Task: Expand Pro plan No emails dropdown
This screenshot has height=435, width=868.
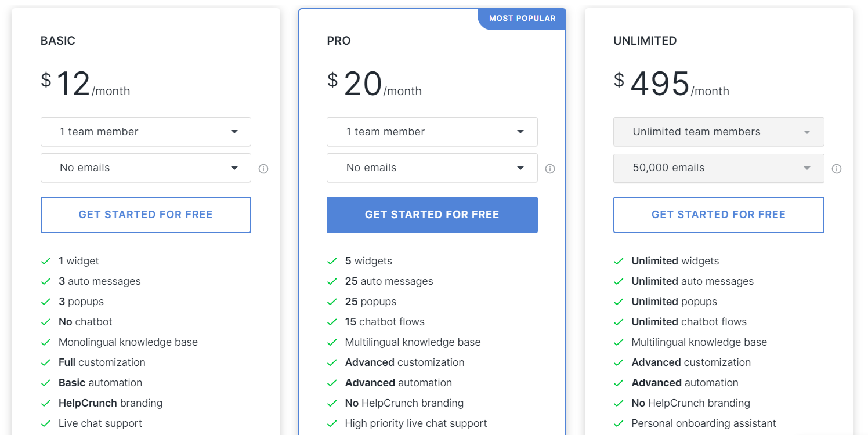Action: point(432,168)
